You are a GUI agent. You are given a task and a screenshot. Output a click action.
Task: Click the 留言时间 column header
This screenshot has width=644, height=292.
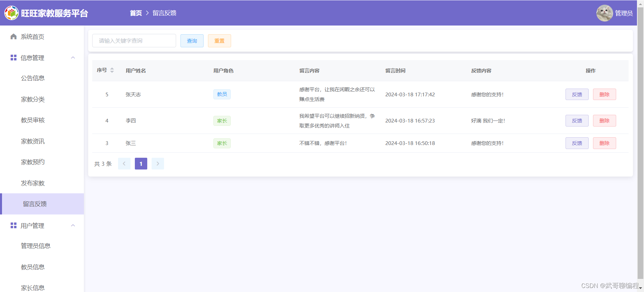pyautogui.click(x=395, y=70)
